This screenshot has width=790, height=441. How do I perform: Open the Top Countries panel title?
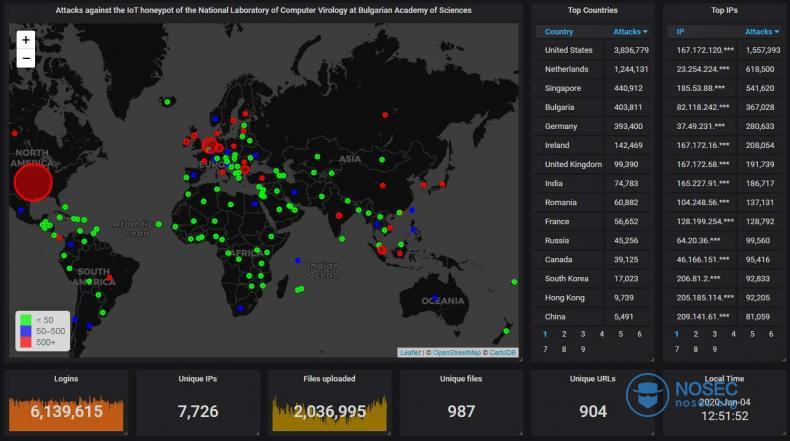point(592,10)
